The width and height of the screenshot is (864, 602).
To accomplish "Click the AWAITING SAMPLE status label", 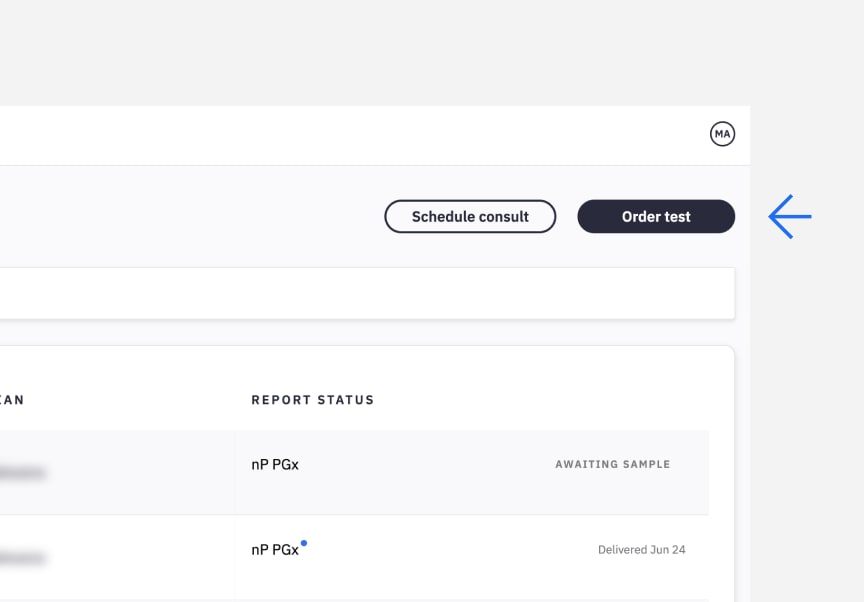I will coord(613,464).
